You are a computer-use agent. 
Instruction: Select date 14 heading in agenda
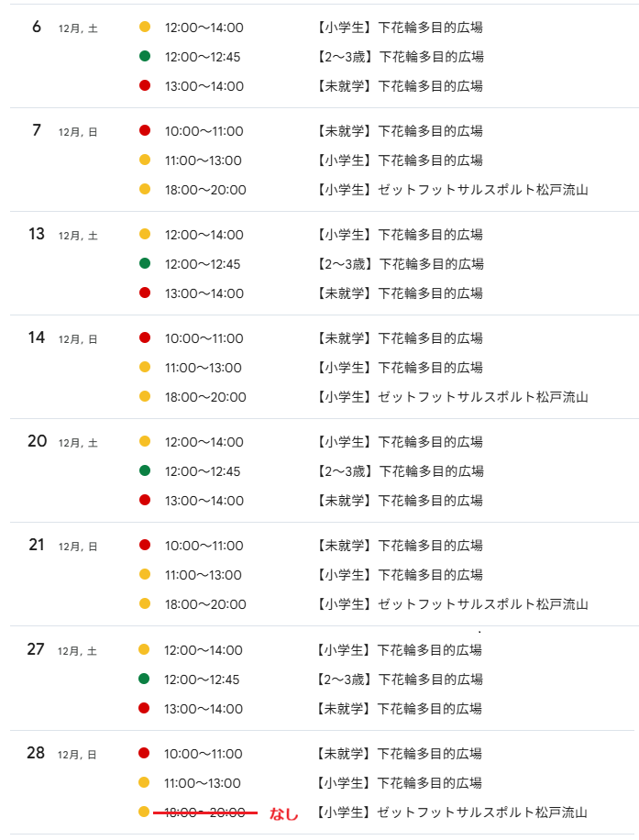pyautogui.click(x=37, y=337)
